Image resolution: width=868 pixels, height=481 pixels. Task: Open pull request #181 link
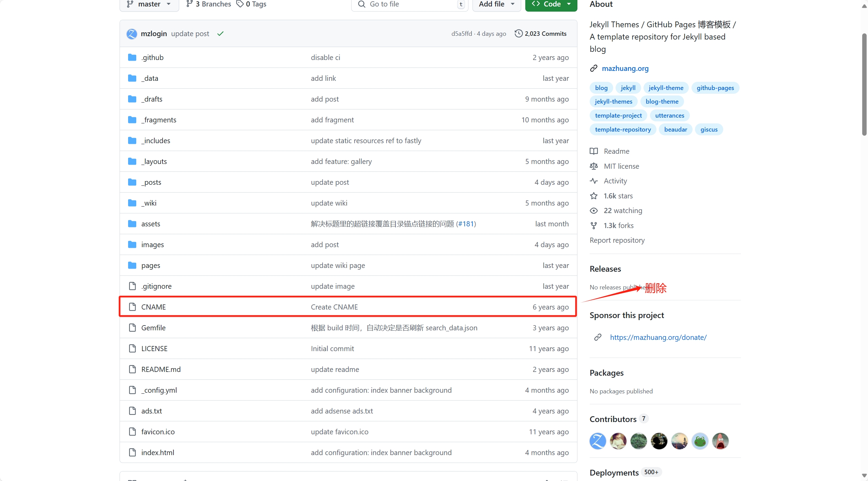(466, 224)
